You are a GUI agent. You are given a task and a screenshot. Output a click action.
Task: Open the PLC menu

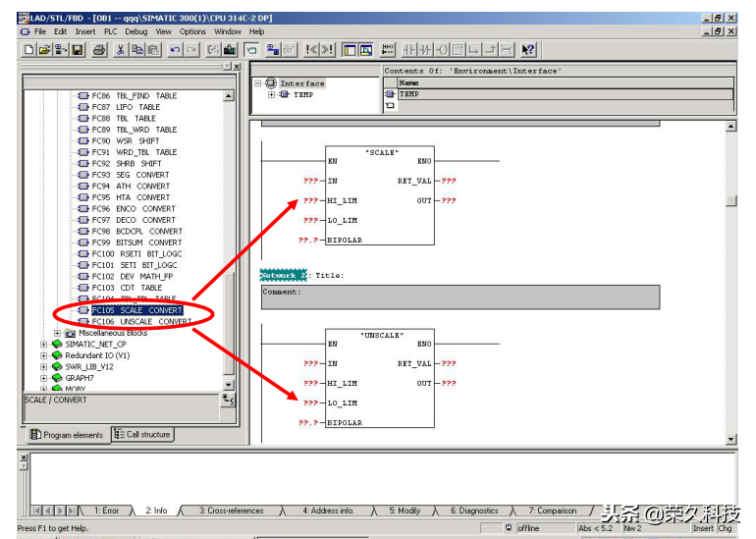pyautogui.click(x=109, y=31)
